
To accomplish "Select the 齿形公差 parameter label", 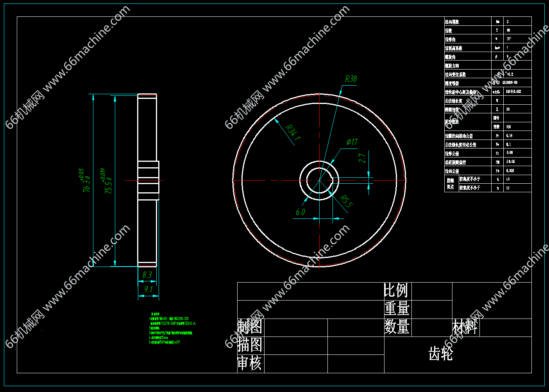I will pyautogui.click(x=452, y=154).
